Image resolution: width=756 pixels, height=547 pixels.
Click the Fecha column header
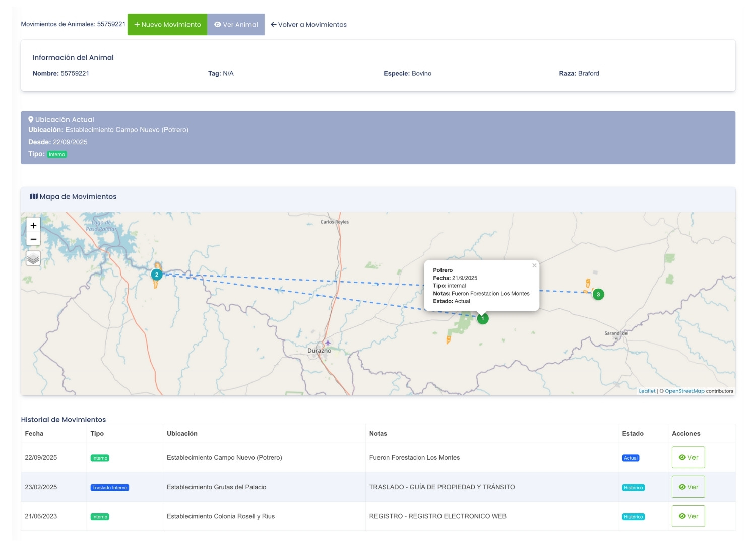tap(34, 433)
